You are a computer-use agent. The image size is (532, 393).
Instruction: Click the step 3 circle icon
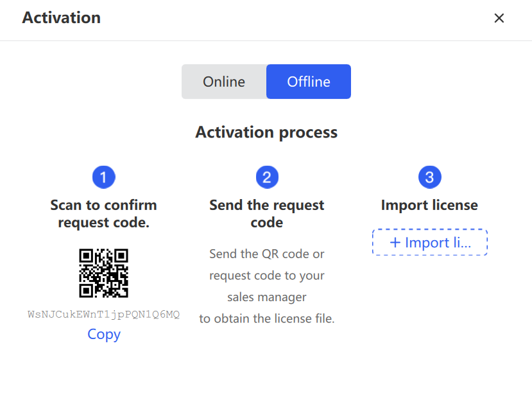429,177
